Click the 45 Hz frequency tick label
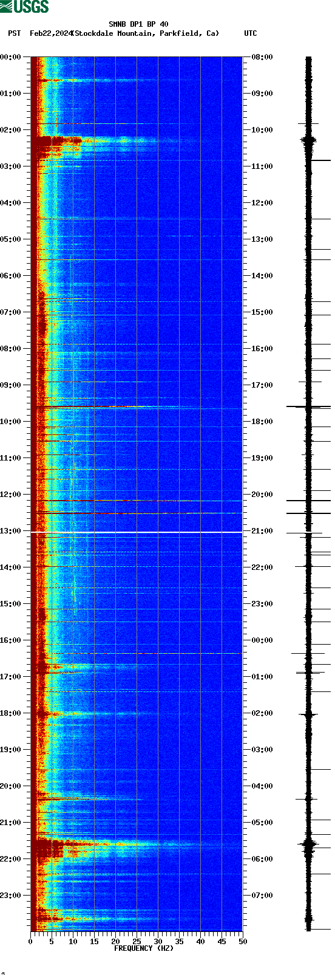 (x=222, y=942)
